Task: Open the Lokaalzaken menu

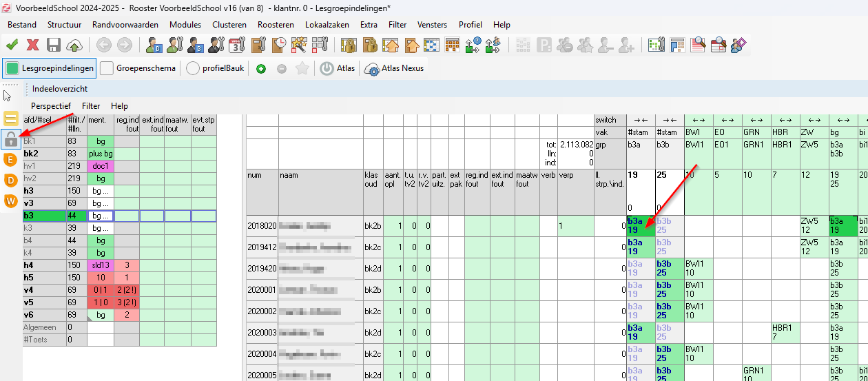Action: tap(327, 25)
